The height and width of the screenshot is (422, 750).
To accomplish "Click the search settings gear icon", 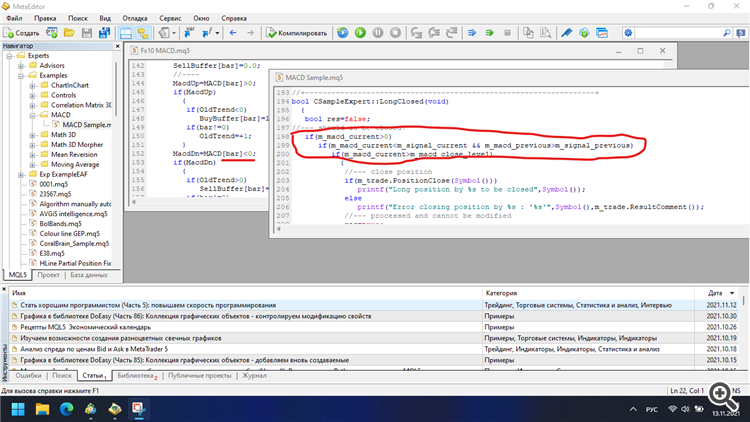I will (628, 33).
